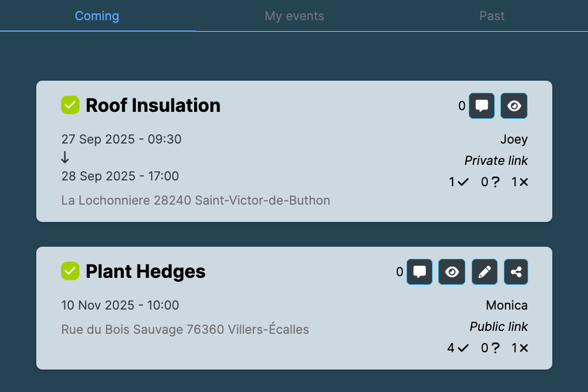The width and height of the screenshot is (588, 392).
Task: View Roof Insulation event details eye icon
Action: click(x=514, y=106)
